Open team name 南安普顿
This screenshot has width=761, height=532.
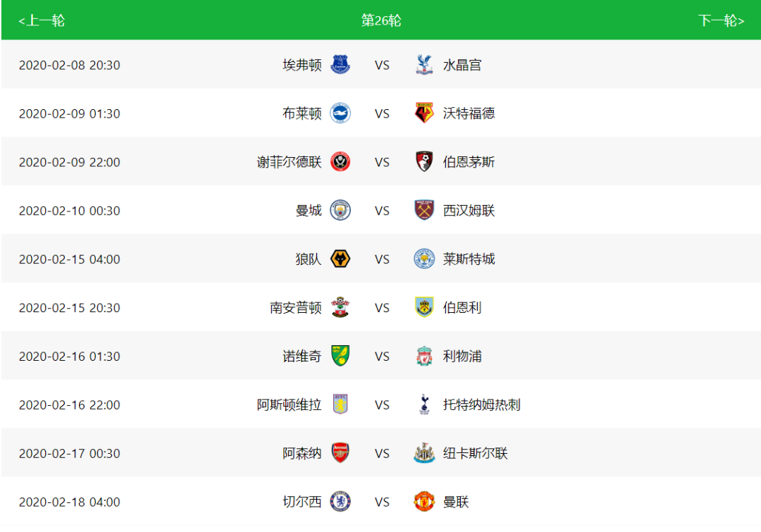295,308
